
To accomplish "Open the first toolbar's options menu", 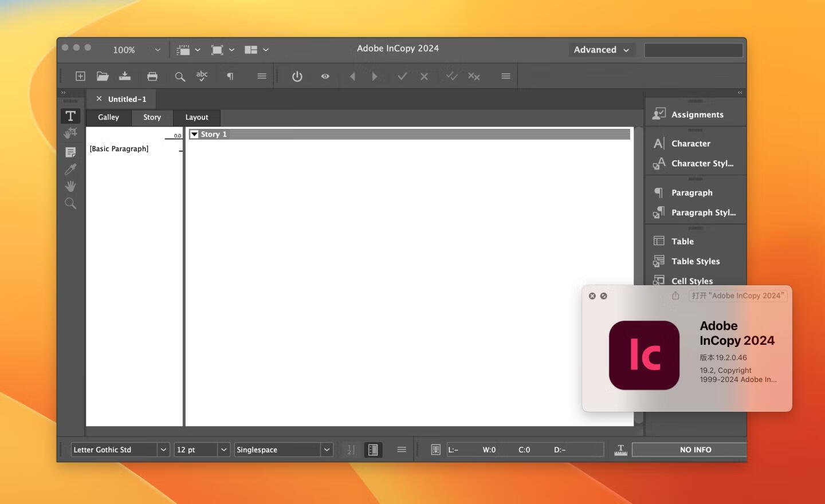I will [x=262, y=76].
